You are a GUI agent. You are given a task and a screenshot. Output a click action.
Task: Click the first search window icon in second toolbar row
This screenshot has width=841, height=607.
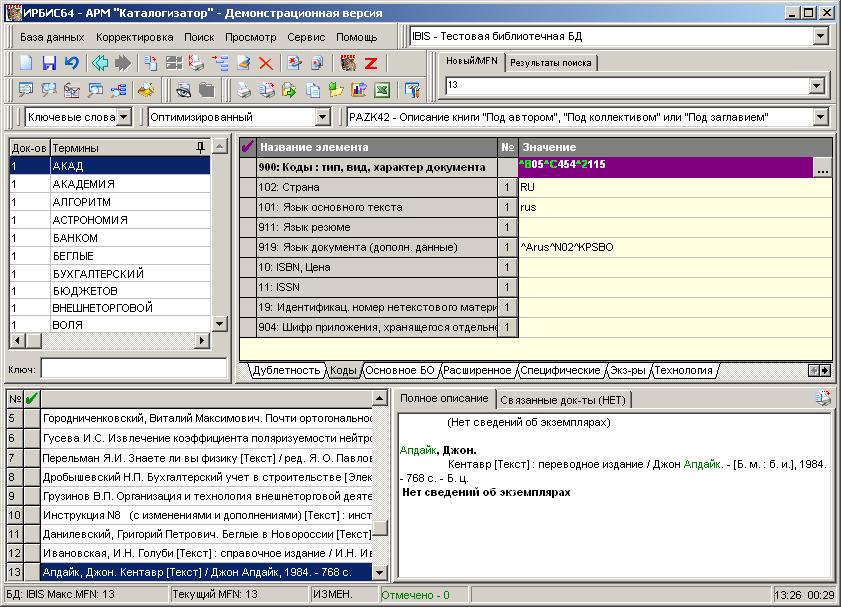[26, 90]
